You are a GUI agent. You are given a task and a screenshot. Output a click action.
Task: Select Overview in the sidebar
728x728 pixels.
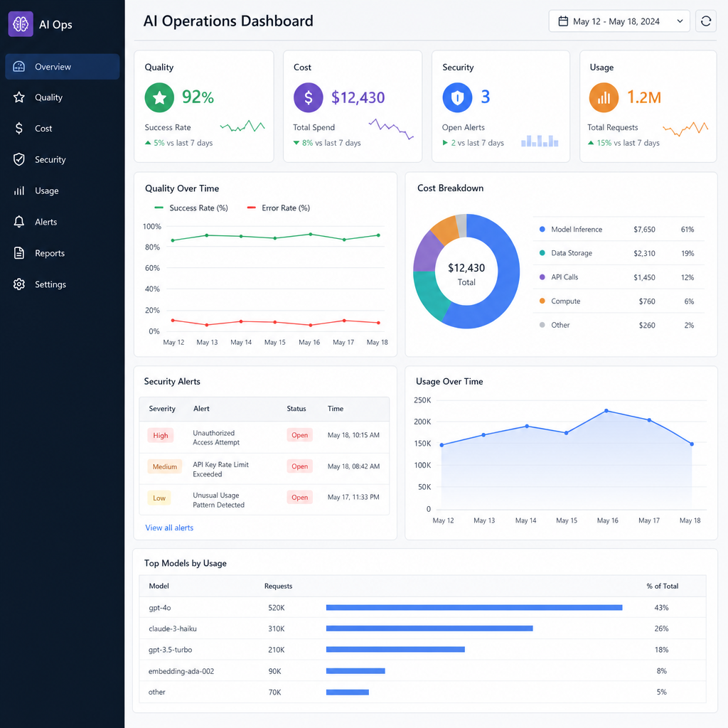[63, 66]
